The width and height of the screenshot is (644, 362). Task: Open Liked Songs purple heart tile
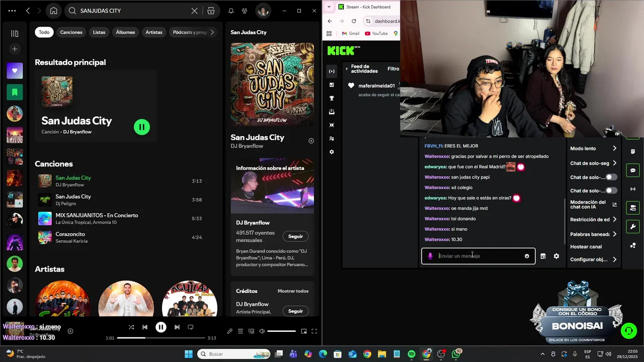pyautogui.click(x=15, y=71)
